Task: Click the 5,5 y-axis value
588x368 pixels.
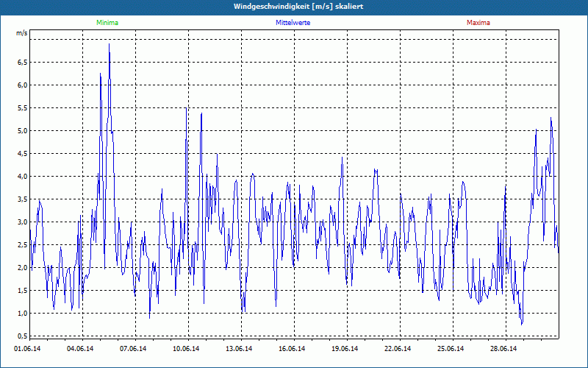Action: 23,108
